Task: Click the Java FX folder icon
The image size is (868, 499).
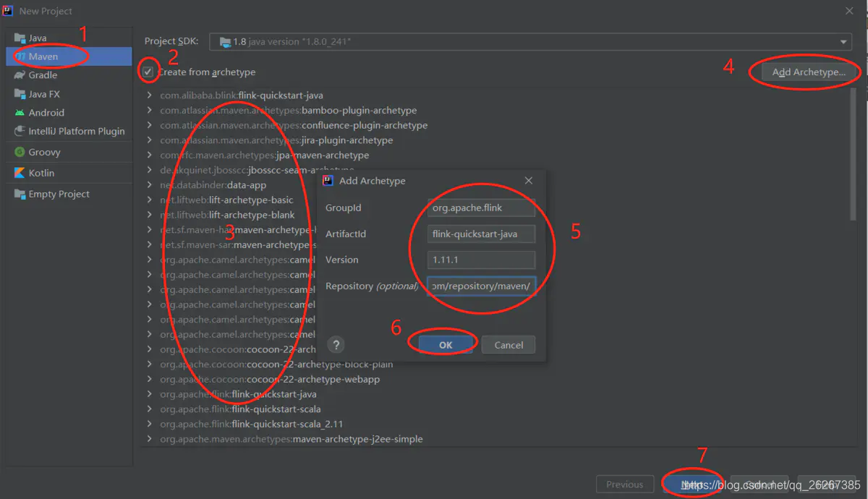Action: [20, 94]
